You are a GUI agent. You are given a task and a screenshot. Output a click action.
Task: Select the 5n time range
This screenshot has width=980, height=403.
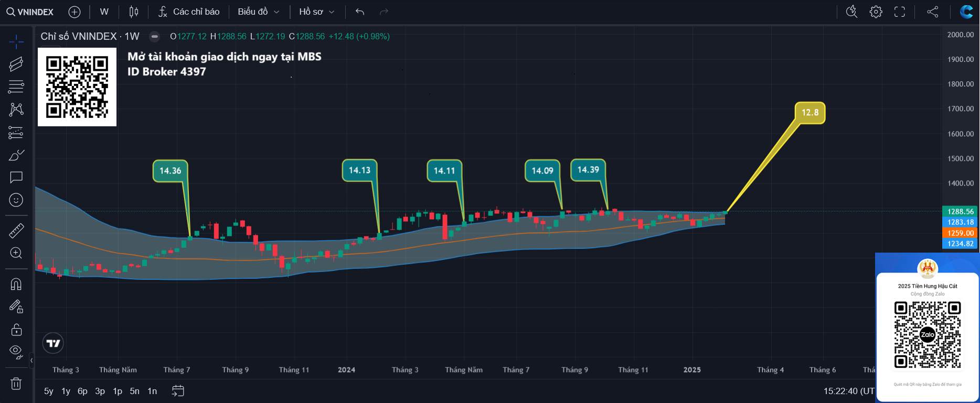[135, 391]
